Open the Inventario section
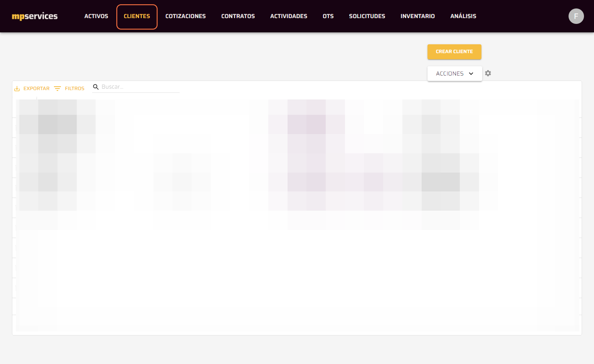Viewport: 594px width, 364px height. 417,16
